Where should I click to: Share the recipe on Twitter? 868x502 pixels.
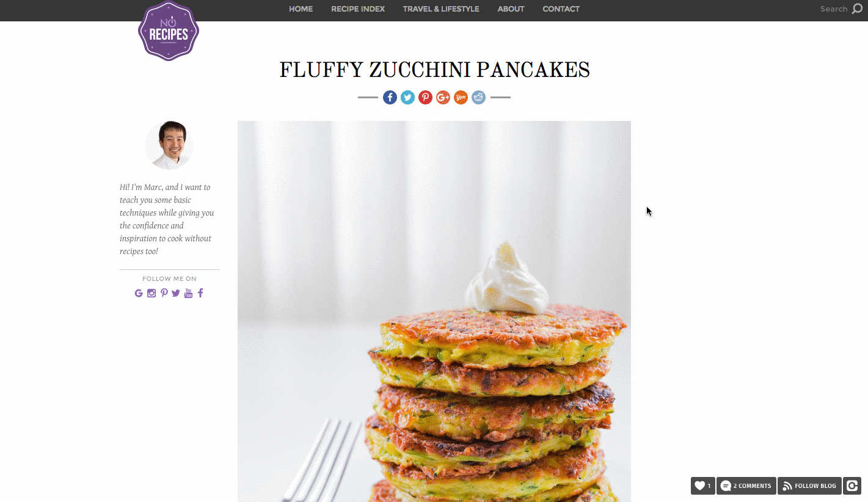[x=407, y=97]
